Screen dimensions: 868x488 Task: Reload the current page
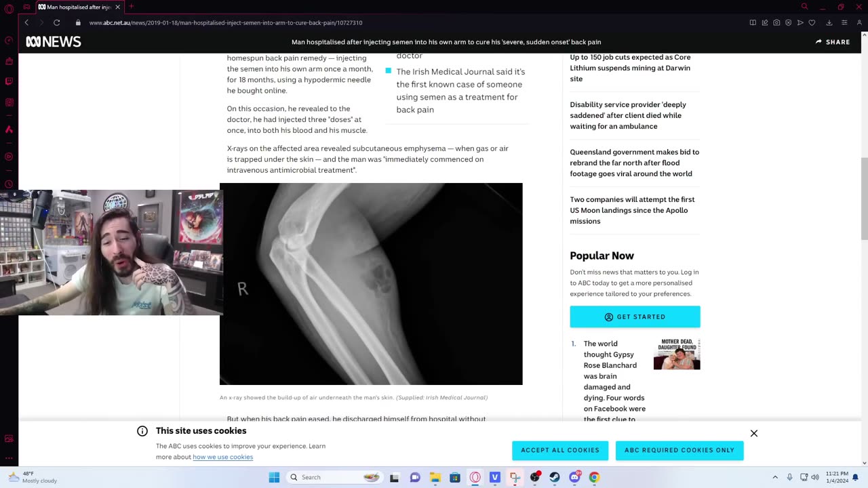point(57,22)
